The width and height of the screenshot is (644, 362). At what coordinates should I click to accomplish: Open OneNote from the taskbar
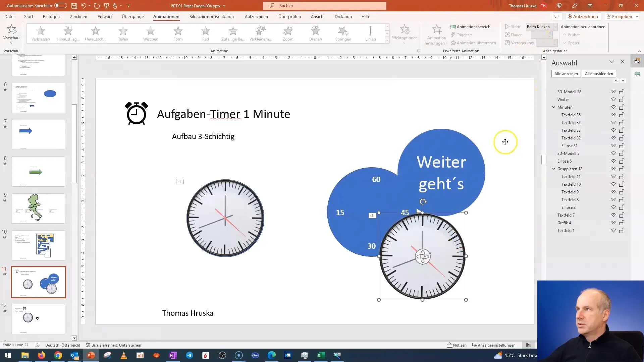click(173, 355)
